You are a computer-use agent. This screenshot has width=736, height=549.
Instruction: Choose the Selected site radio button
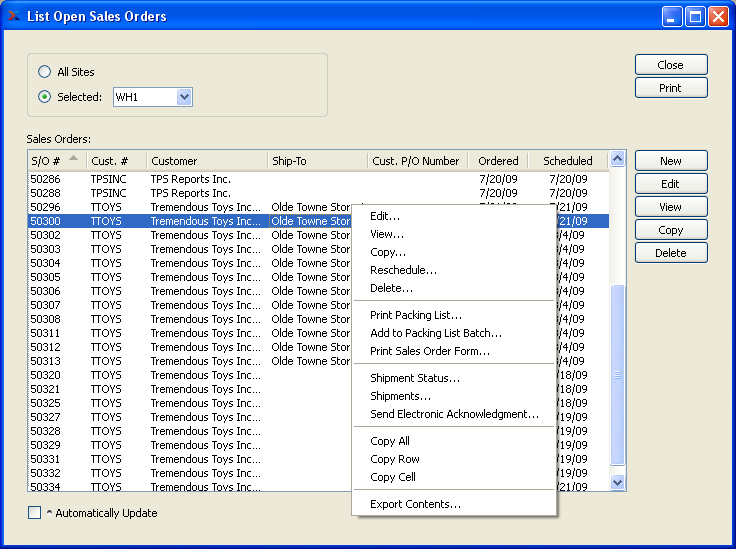click(44, 97)
